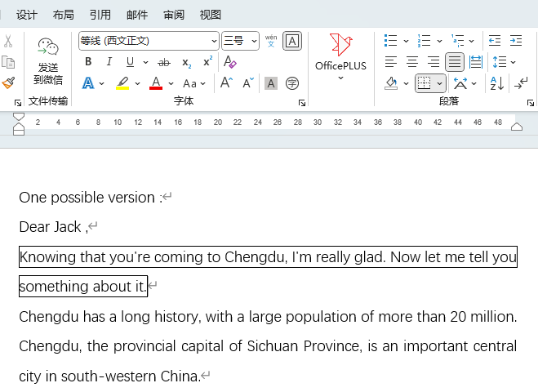Grow font size (A with up caret)
The height and width of the screenshot is (392, 538).
point(226,83)
